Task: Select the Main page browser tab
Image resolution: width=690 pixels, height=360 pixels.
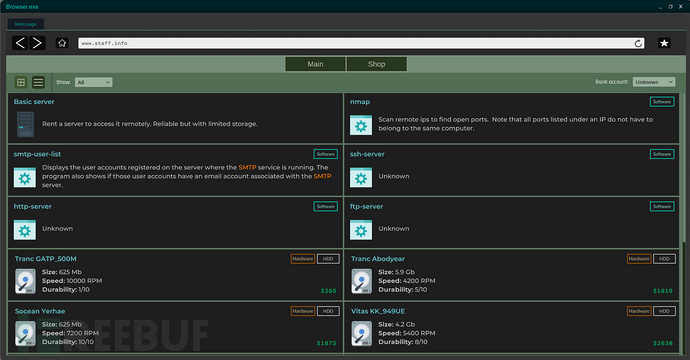Action: 26,24
